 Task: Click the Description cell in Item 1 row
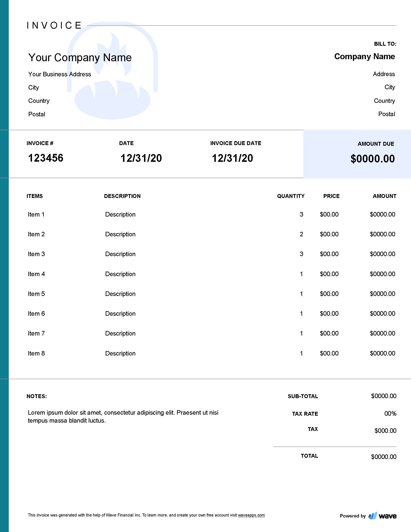click(120, 214)
